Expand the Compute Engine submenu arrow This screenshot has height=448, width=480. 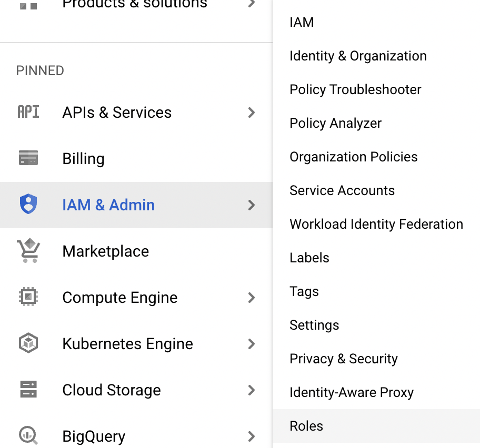tap(252, 298)
